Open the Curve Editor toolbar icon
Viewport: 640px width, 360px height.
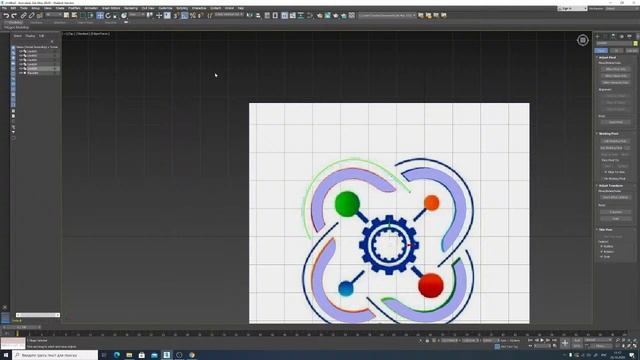[293, 16]
